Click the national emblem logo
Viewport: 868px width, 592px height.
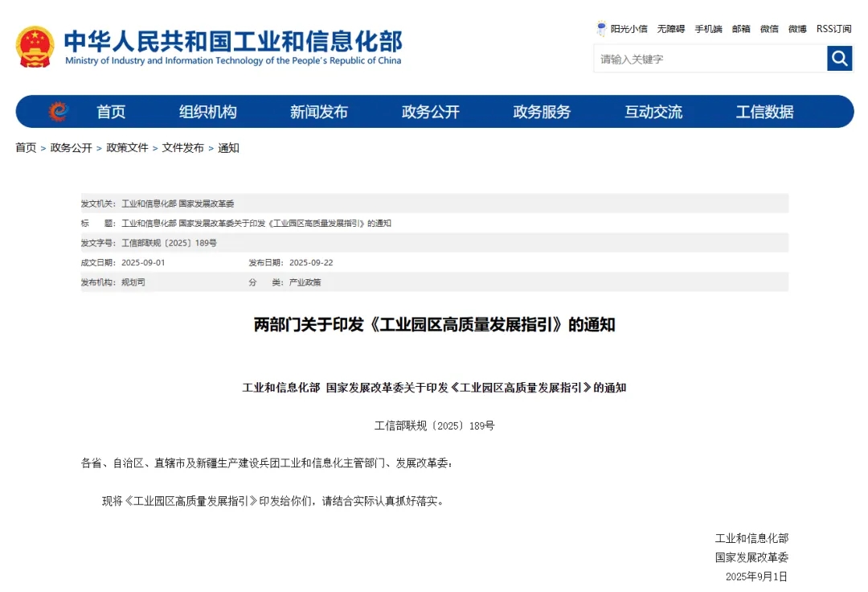35,47
